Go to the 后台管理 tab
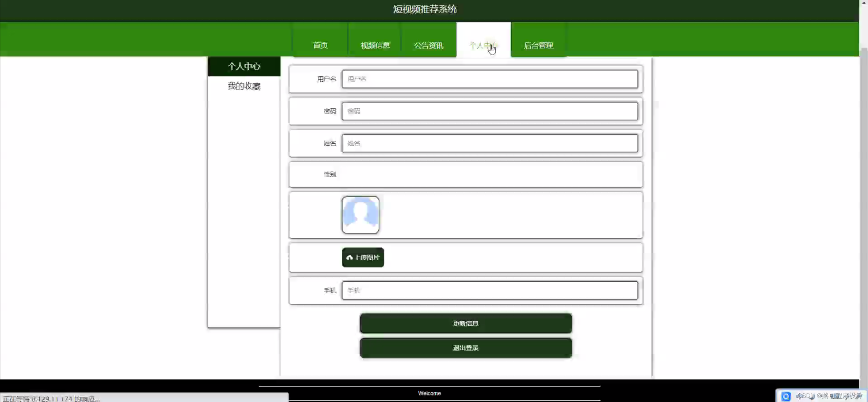This screenshot has height=402, width=868. [538, 45]
